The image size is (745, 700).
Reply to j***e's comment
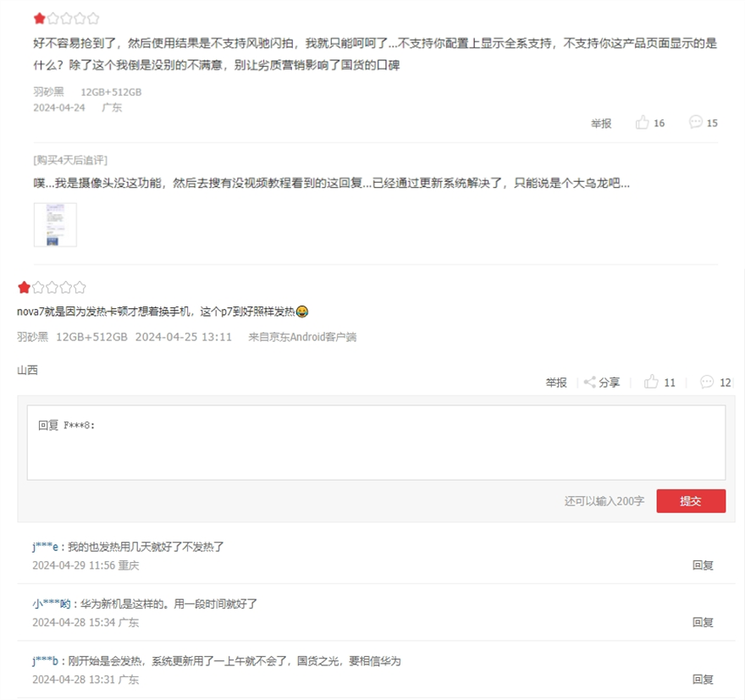tap(703, 565)
